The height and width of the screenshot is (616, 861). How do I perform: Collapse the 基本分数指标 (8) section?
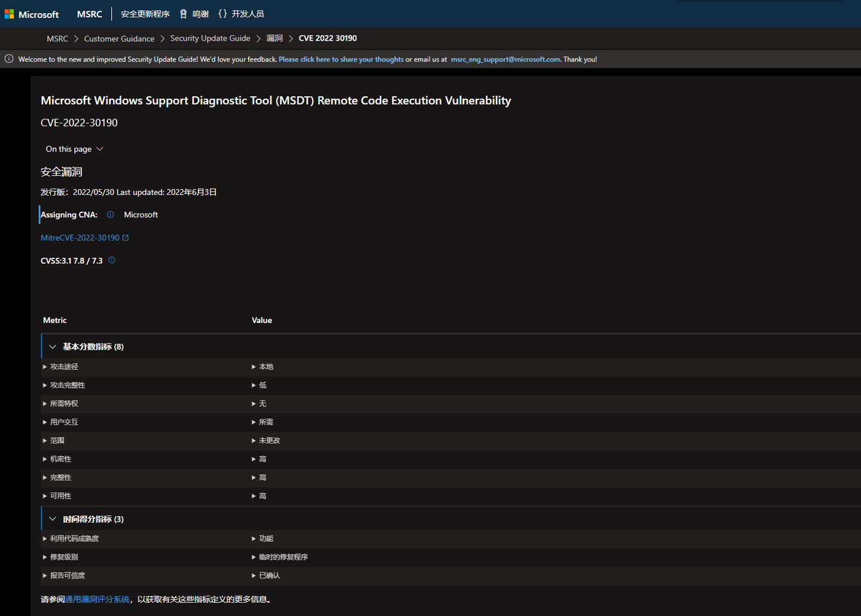[53, 347]
